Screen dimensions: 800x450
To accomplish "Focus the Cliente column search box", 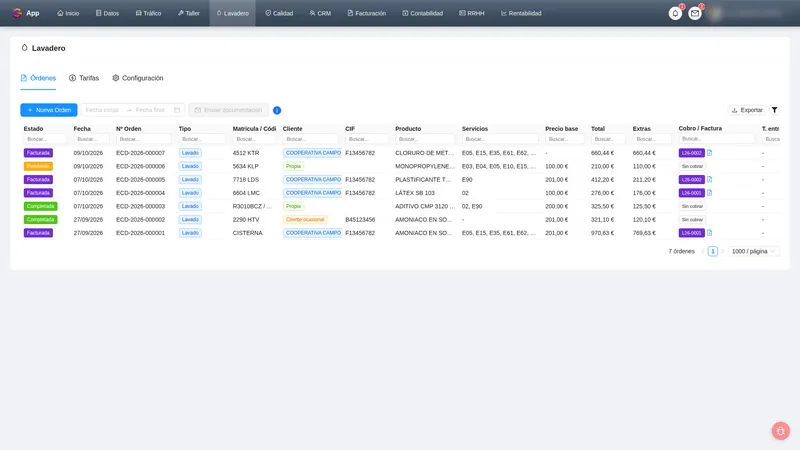I will tap(311, 139).
